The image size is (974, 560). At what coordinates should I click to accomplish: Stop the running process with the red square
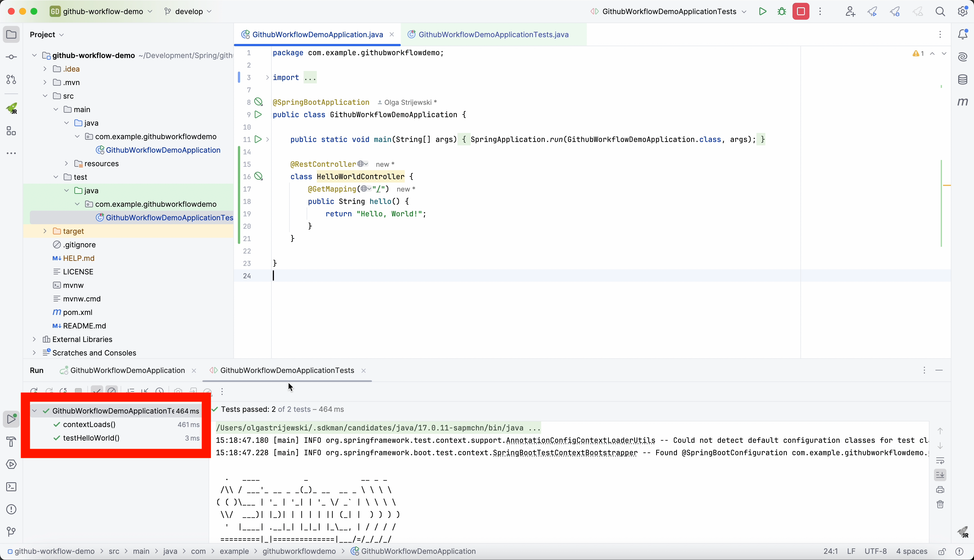801,12
